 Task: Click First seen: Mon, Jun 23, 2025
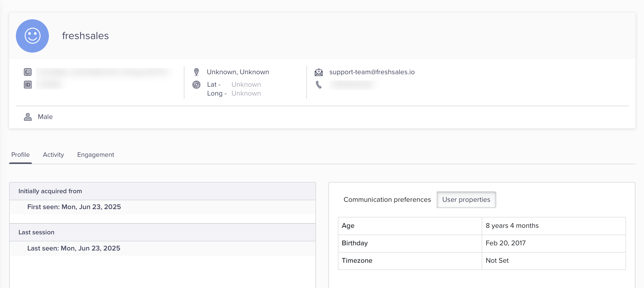click(74, 207)
